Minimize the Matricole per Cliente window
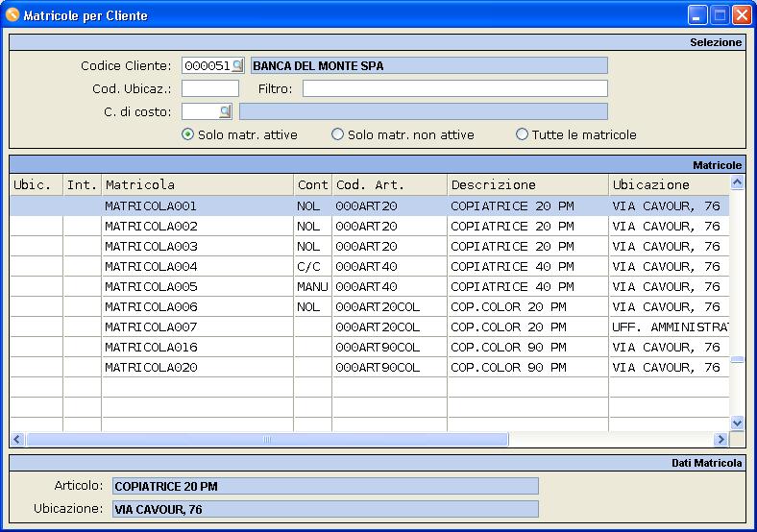 pyautogui.click(x=697, y=15)
